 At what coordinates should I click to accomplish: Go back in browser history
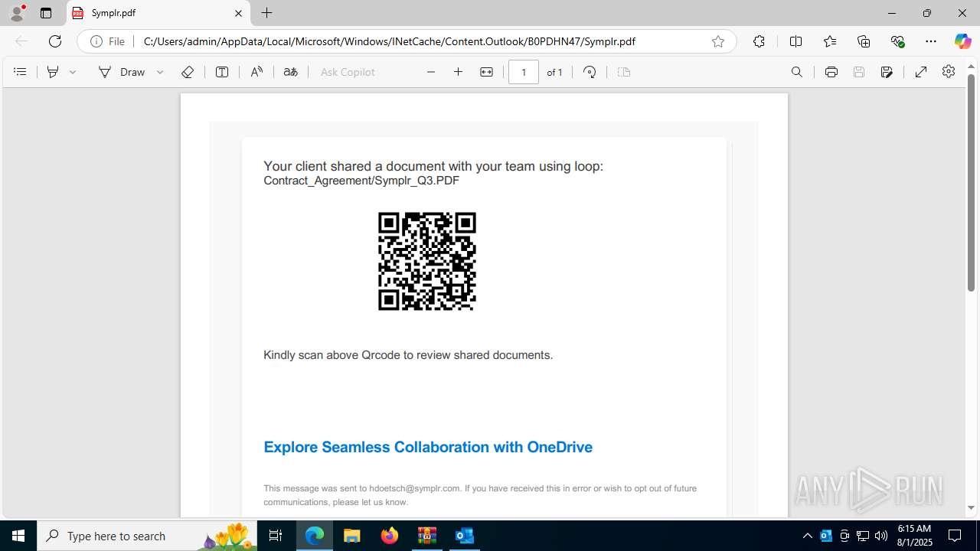point(21,41)
